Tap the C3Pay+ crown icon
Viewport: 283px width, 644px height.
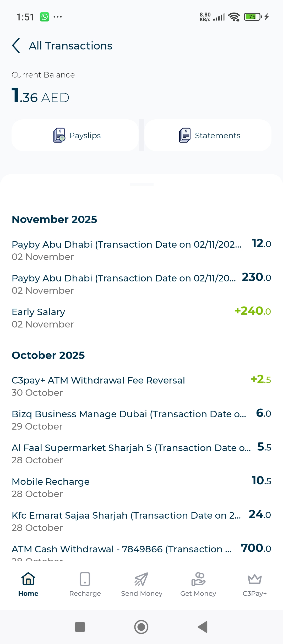click(254, 579)
